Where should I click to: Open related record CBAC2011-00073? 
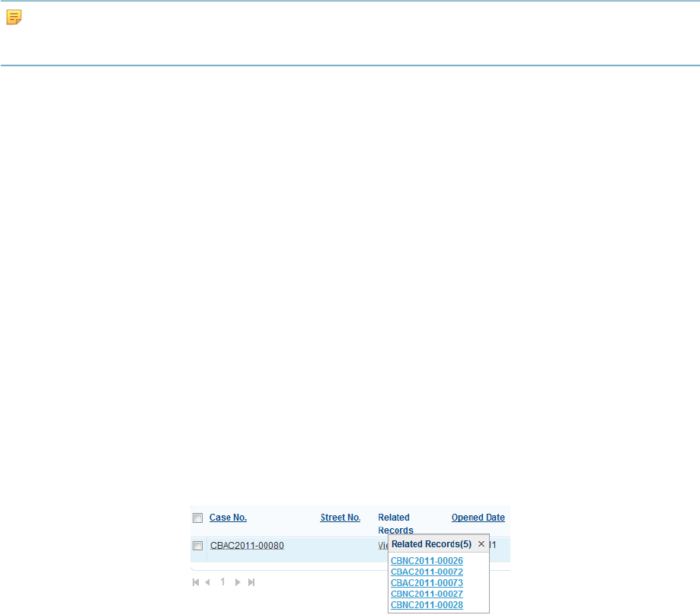(x=427, y=583)
